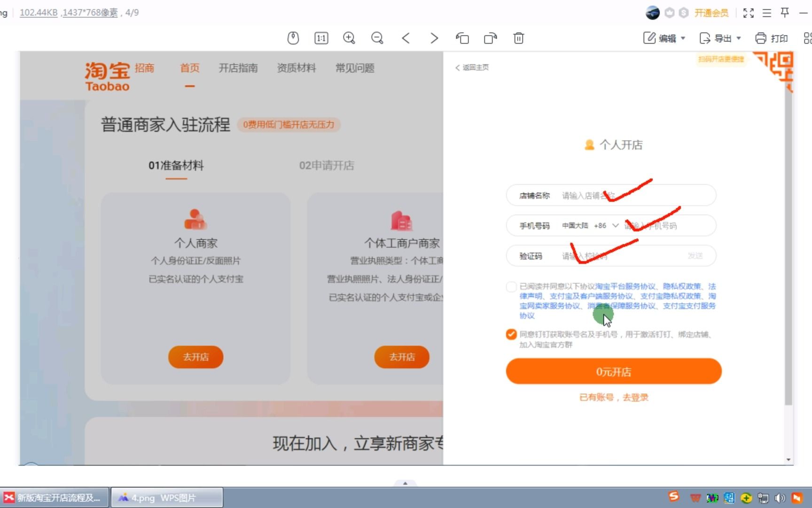This screenshot has height=508, width=812.
Task: Click the 1437*768像素 image size info
Action: (x=90, y=13)
